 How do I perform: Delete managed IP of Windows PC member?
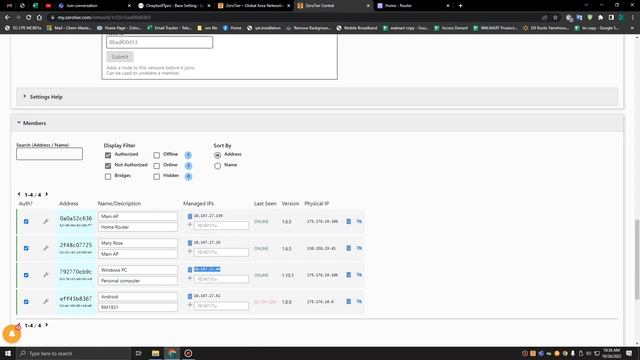pos(190,269)
